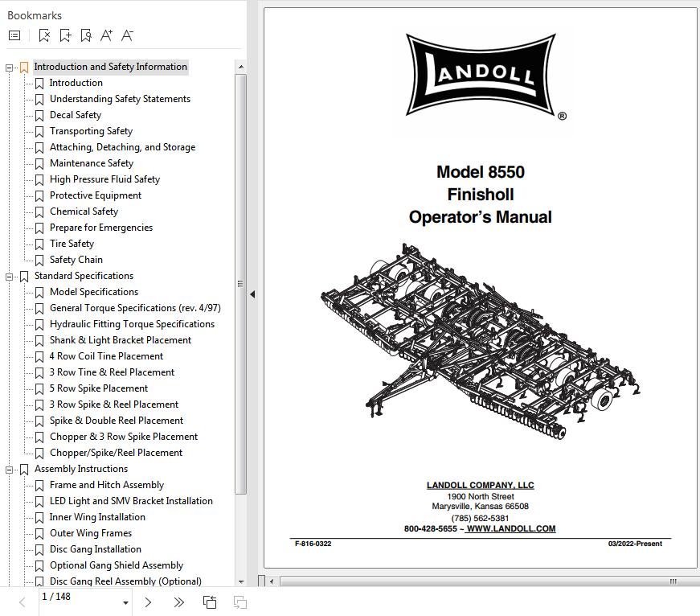The width and height of the screenshot is (700, 616).
Task: Click bookmark icon beside Assembly Instructions
Action: coord(24,470)
